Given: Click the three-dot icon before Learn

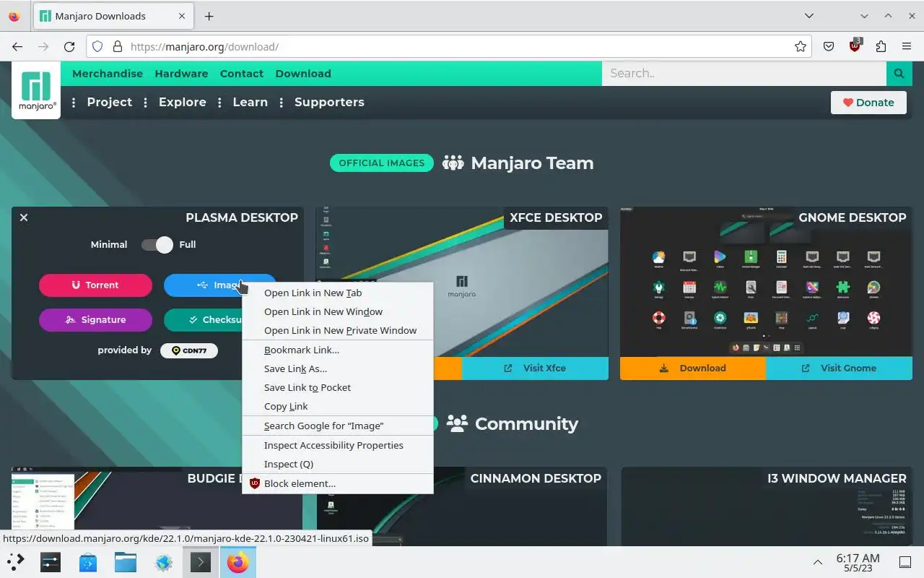Looking at the screenshot, I should 219,103.
